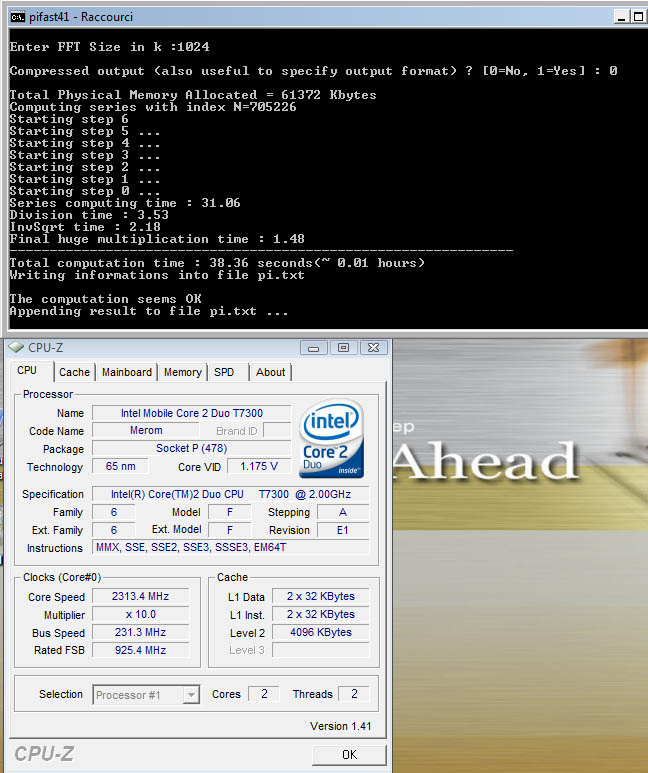
Task: Click the Core VID value 1.175 V
Action: [259, 466]
